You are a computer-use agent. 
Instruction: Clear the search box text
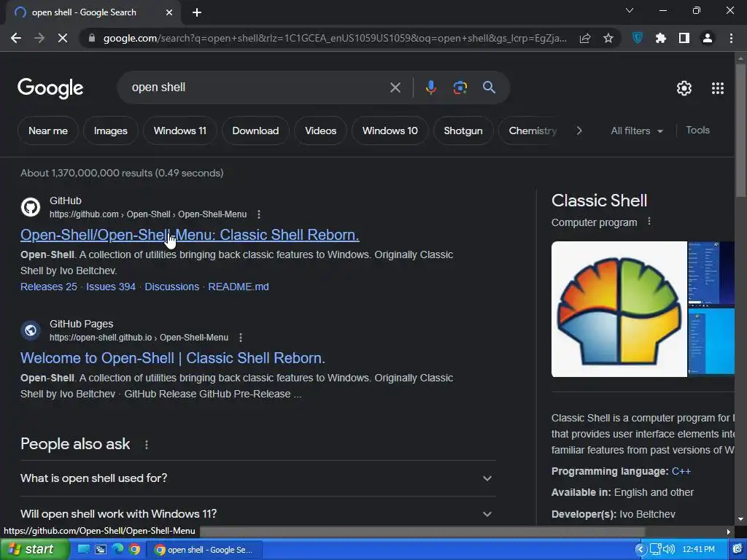[395, 87]
